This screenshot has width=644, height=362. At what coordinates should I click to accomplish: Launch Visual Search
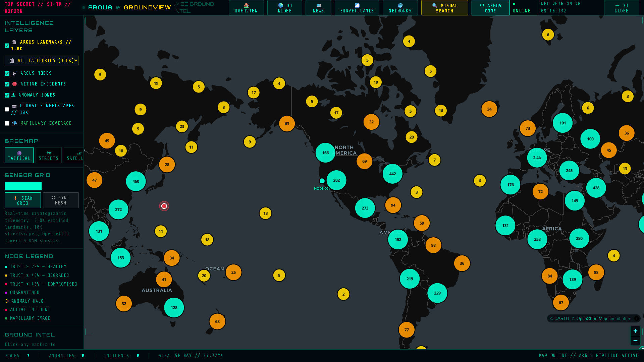[x=444, y=8]
